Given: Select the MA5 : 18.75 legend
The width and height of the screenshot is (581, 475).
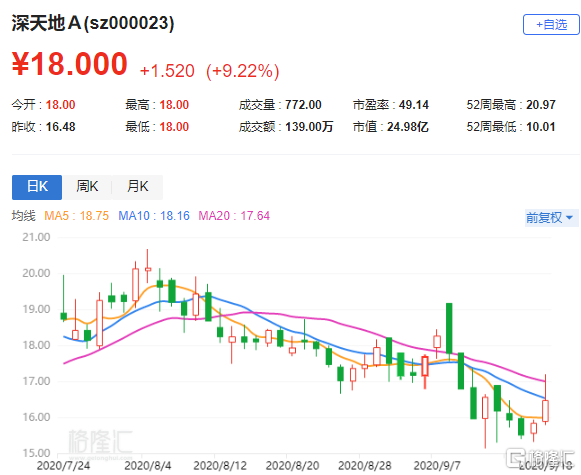Looking at the screenshot, I should [76, 216].
